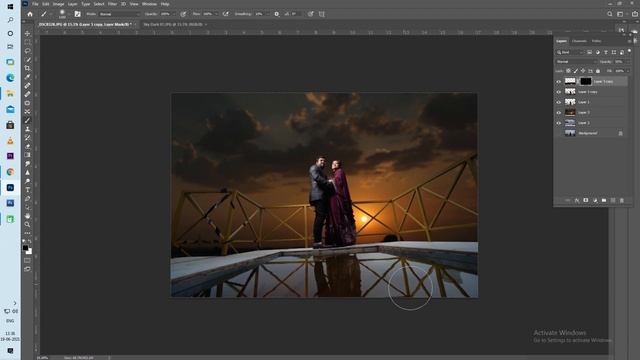Hide Layer 3 using eye icon
This screenshot has width=640, height=360.
coord(558,112)
